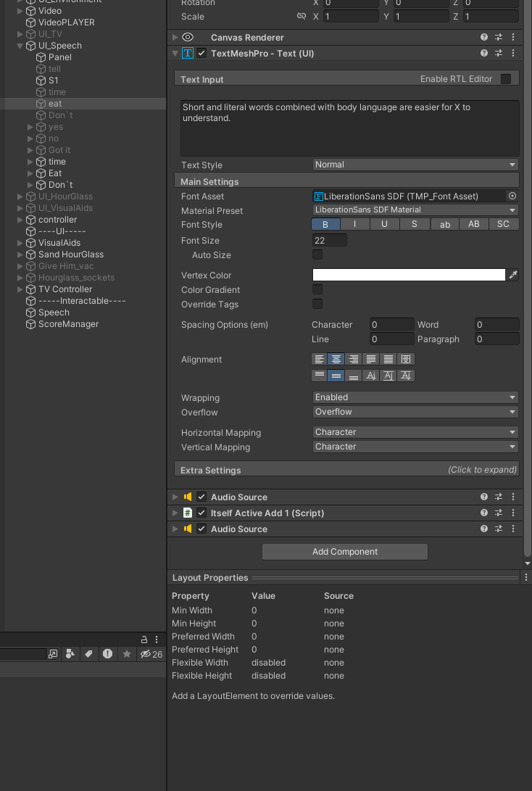This screenshot has height=791, width=532.
Task: Set center horizontal text alignment
Action: pyautogui.click(x=336, y=359)
